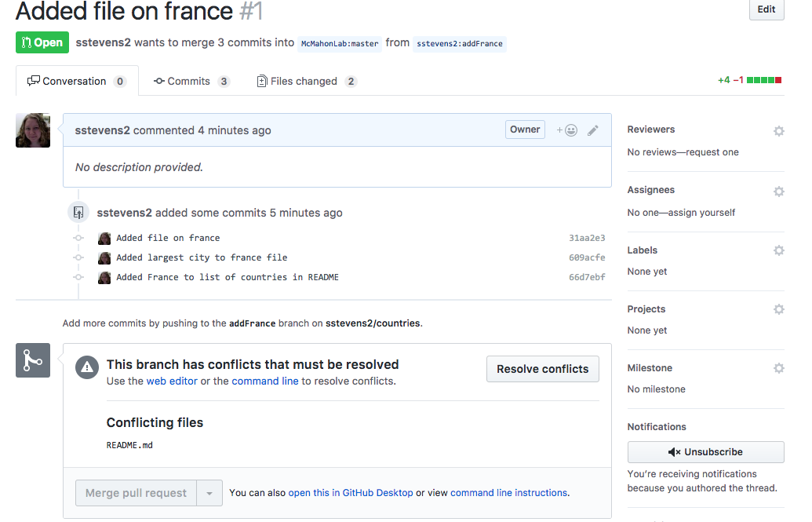
Task: Select the Conversation tab
Action: pyautogui.click(x=77, y=82)
